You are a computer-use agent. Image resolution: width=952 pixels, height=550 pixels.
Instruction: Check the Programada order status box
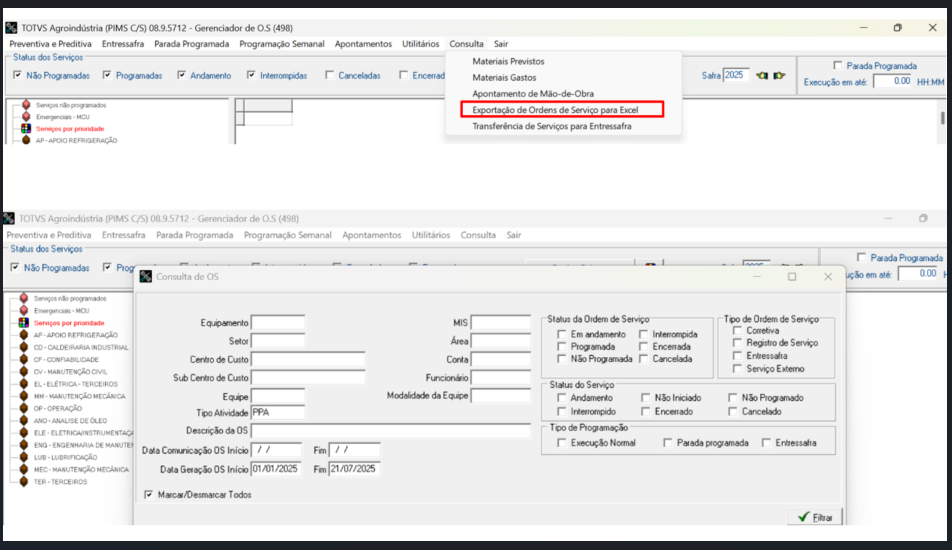[x=562, y=347]
